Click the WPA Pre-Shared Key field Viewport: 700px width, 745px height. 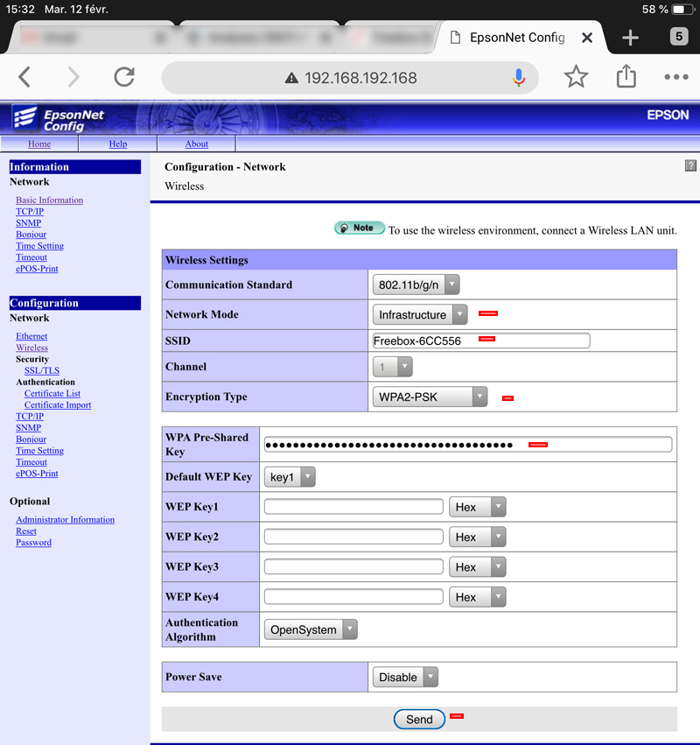[468, 445]
